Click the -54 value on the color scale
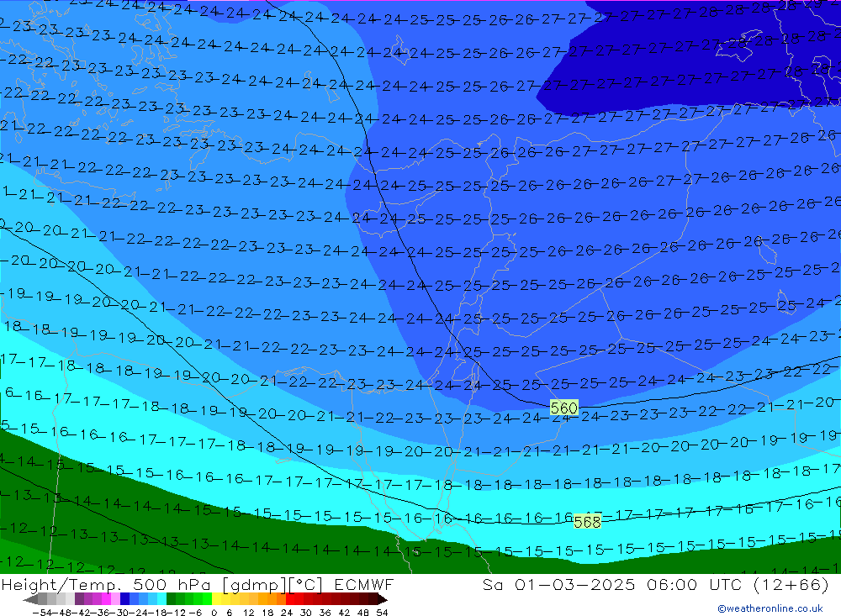Screen dimensions: 841x616 (43, 613)
